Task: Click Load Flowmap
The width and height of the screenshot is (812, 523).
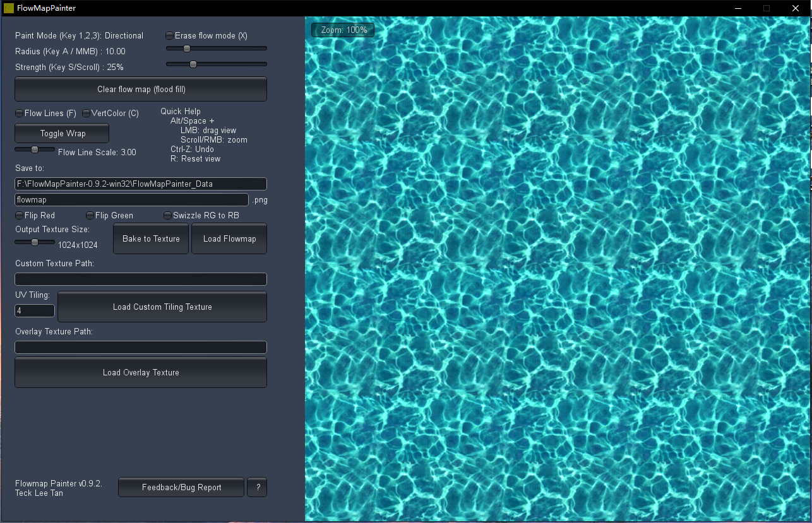Action: coord(229,238)
